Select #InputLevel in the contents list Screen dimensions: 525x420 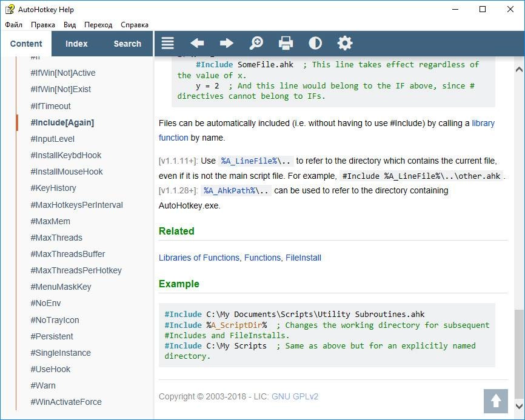pyautogui.click(x=53, y=139)
